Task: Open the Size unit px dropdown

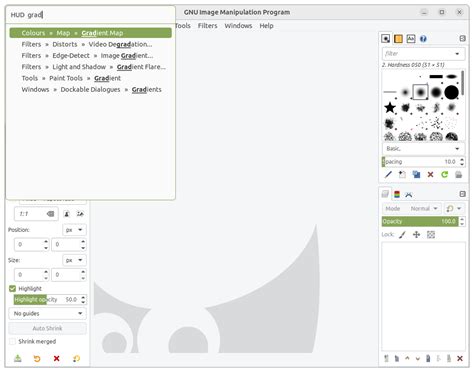Action: (74, 260)
